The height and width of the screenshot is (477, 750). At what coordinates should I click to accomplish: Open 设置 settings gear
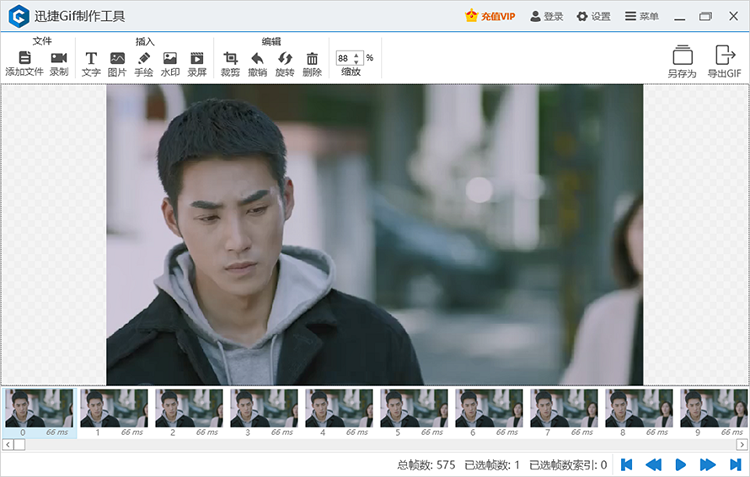tap(594, 16)
